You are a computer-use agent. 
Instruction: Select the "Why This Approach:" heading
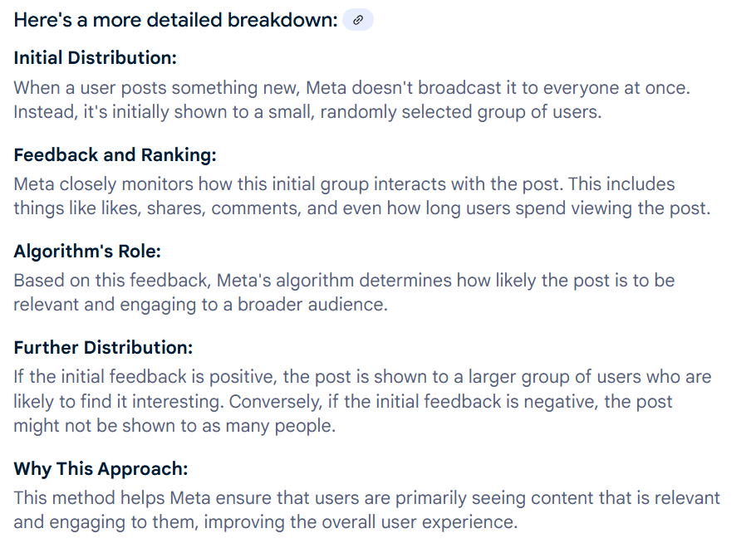coord(101,468)
